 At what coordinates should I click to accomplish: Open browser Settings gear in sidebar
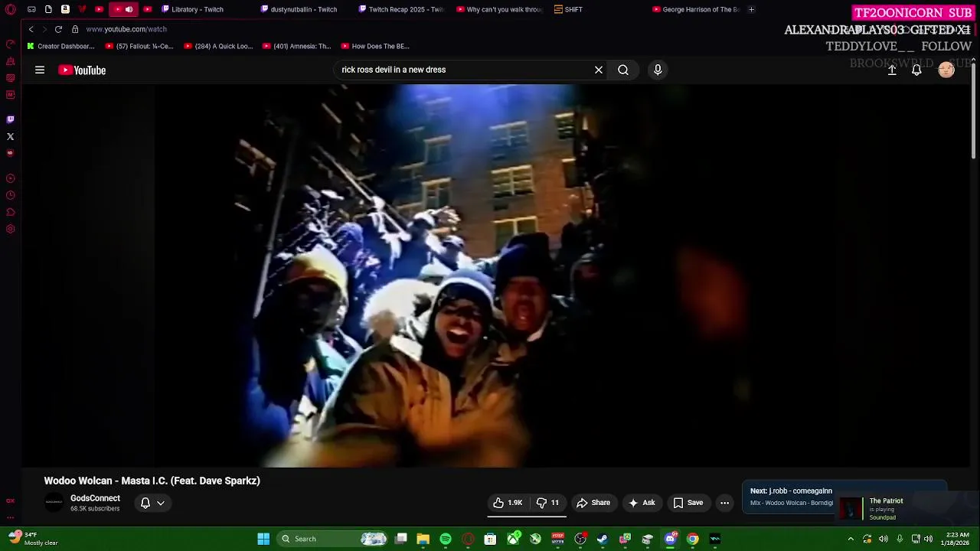(x=10, y=229)
